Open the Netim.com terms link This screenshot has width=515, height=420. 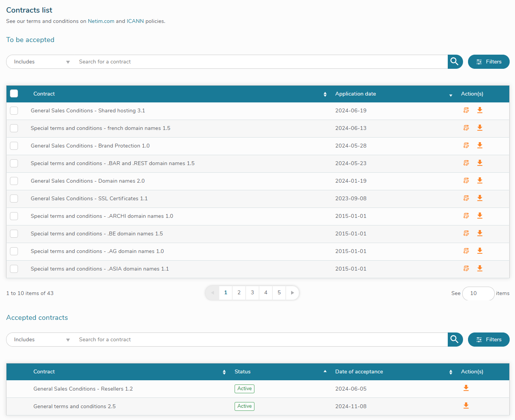[101, 21]
